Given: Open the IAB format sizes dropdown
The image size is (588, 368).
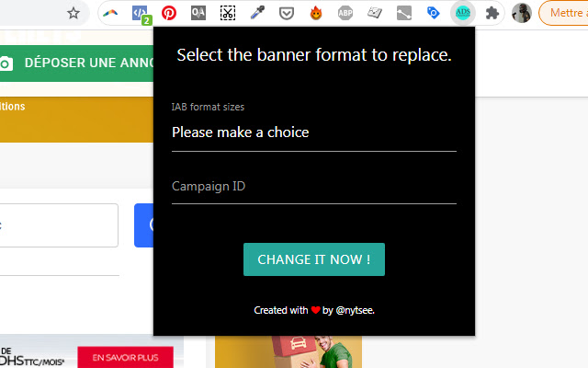Looking at the screenshot, I should click(x=314, y=132).
